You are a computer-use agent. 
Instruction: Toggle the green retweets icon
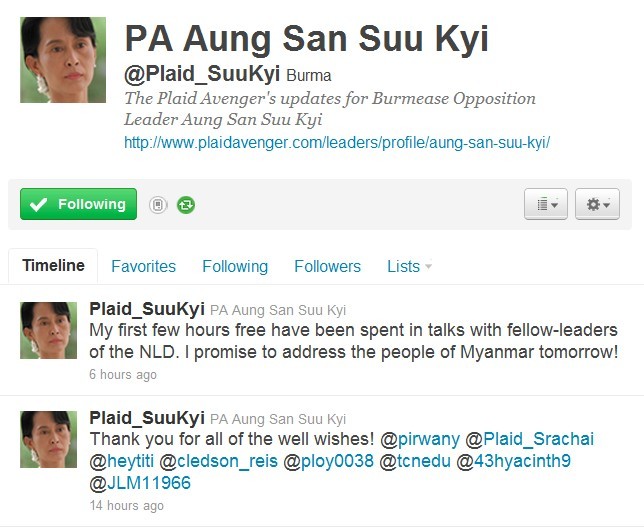coord(186,205)
